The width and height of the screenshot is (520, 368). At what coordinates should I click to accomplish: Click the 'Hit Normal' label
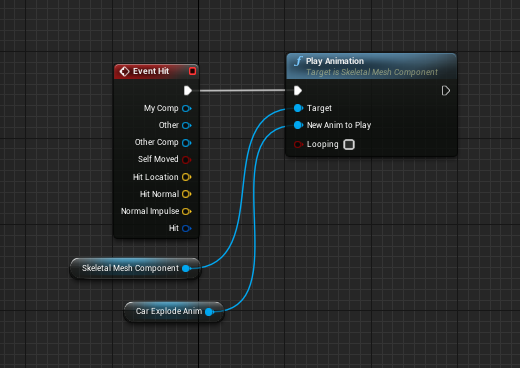pyautogui.click(x=159, y=194)
